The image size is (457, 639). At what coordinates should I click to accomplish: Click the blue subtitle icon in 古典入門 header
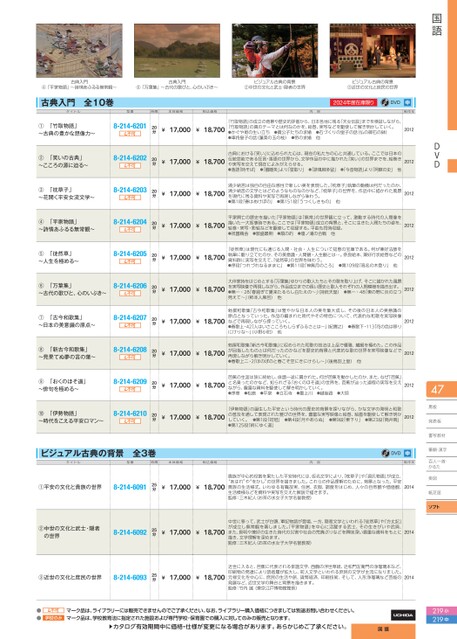tap(407, 102)
